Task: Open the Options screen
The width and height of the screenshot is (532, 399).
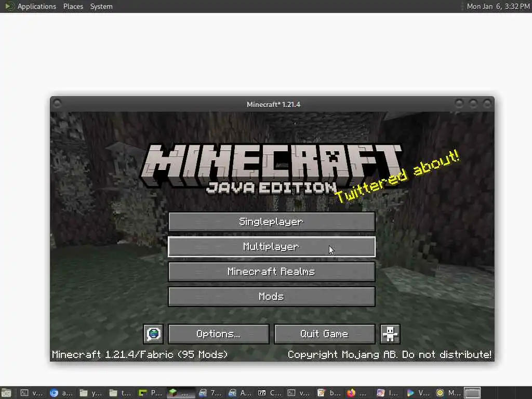Action: pos(219,334)
